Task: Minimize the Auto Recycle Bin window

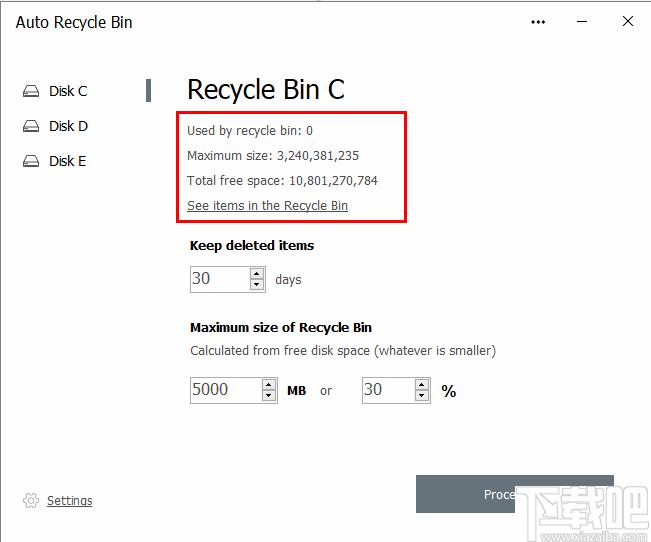Action: [x=582, y=21]
